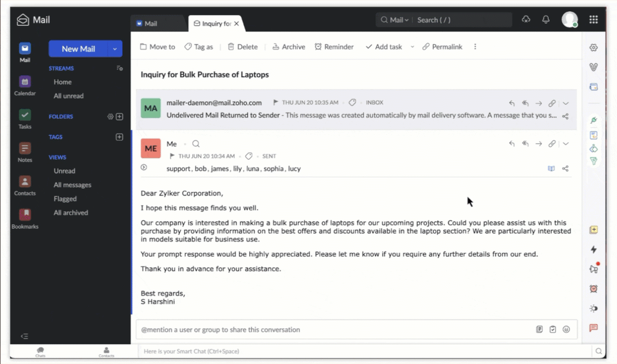Click the Archive toolbar button

[289, 47]
